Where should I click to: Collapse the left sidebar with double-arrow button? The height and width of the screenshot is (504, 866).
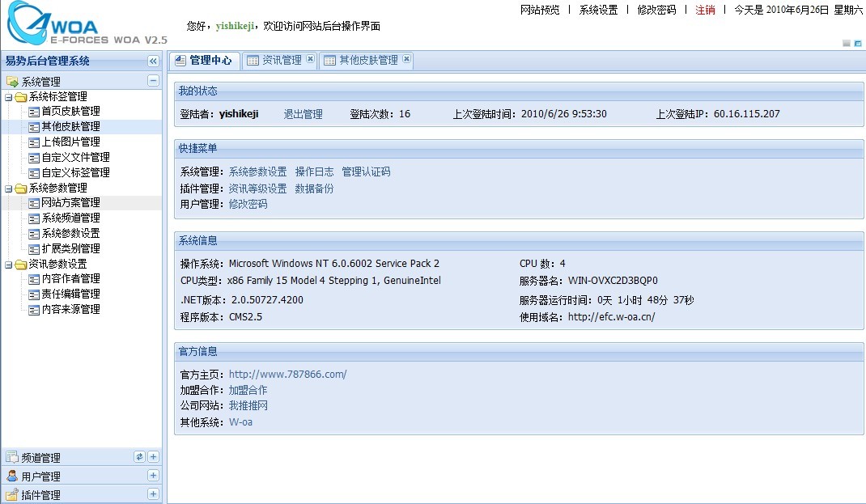(152, 61)
